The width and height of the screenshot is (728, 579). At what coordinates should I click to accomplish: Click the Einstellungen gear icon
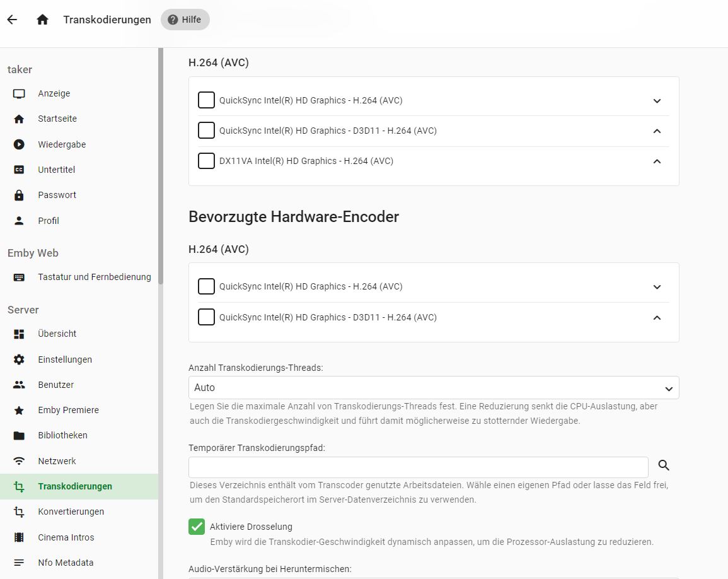point(19,360)
